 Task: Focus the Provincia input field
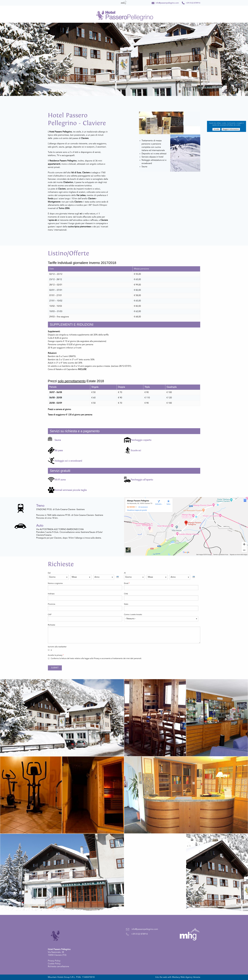[x=85, y=608]
